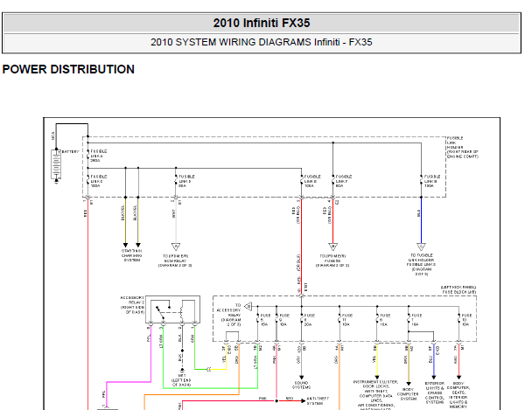Click the 'ANTI-THEFT SYSTEM' label
This screenshot has width=532, height=410.
pos(318,401)
